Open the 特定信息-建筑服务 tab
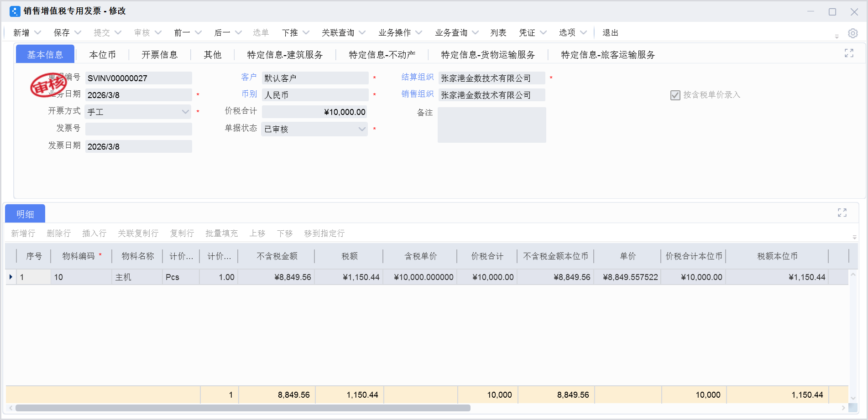 pos(284,54)
